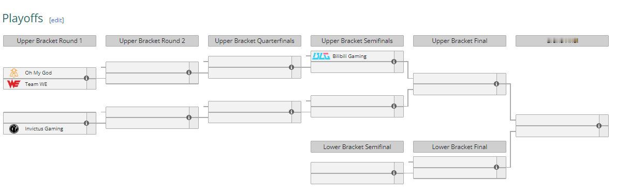This screenshot has height=192, width=644.
Task: Open info icon for Upper Bracket Final match
Action: [496, 84]
